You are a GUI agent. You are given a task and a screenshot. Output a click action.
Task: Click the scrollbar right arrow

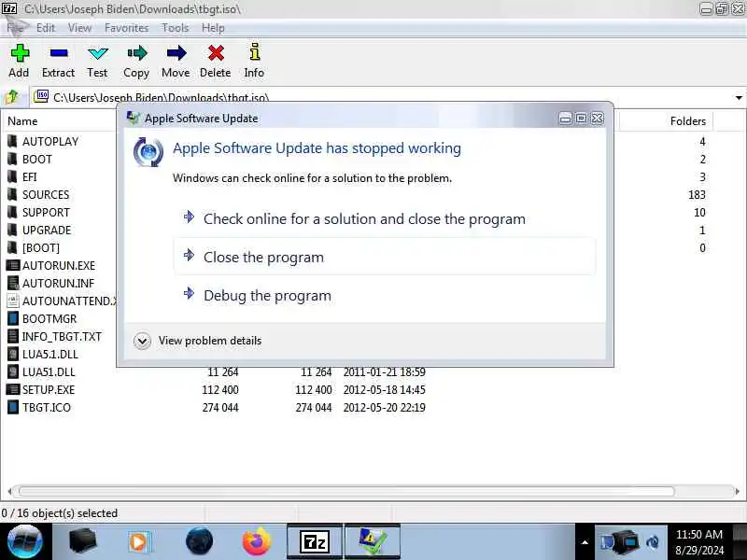pyautogui.click(x=738, y=491)
